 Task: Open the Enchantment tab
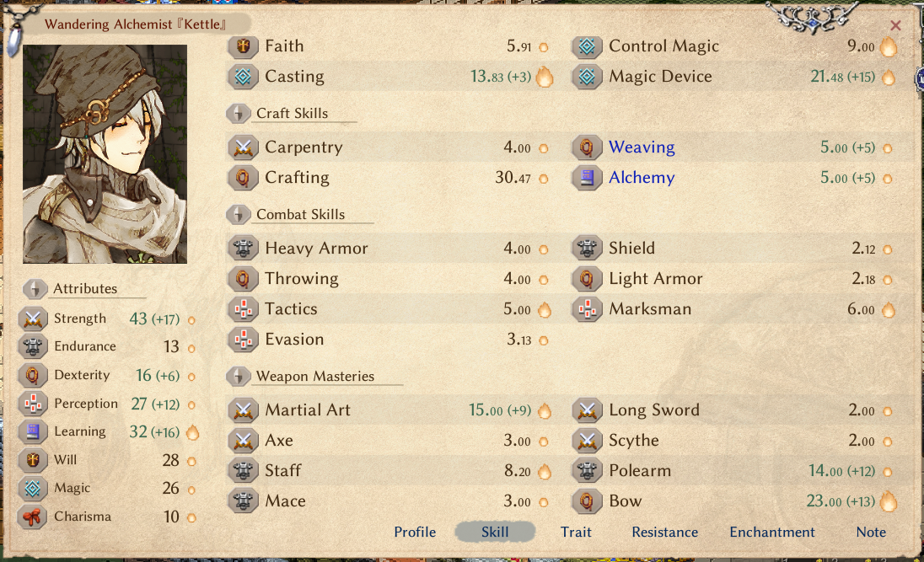click(772, 532)
